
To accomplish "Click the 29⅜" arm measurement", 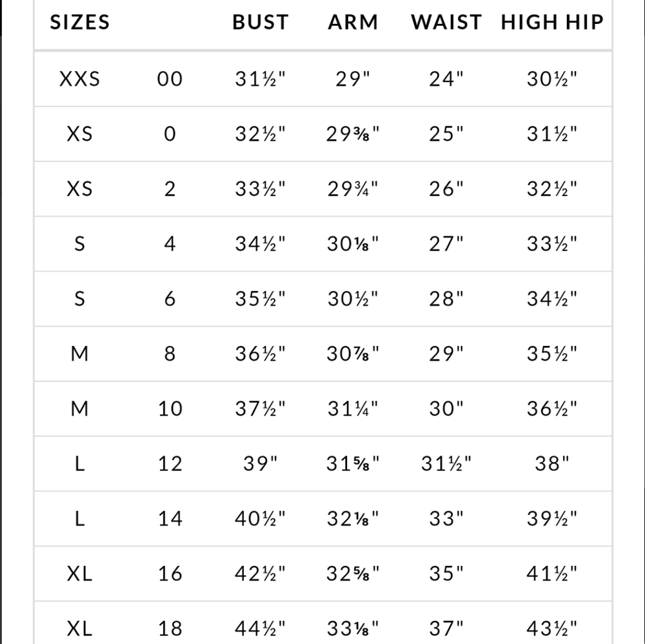I will (x=353, y=134).
